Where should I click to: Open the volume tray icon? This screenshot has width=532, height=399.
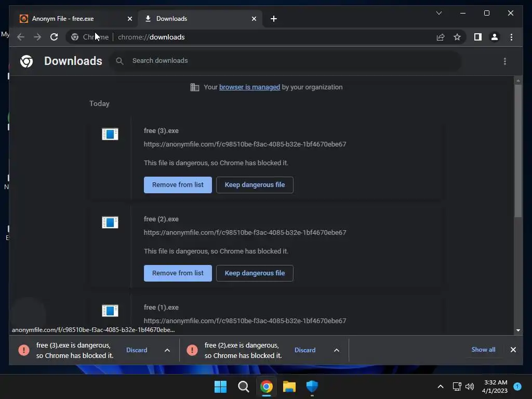470,387
